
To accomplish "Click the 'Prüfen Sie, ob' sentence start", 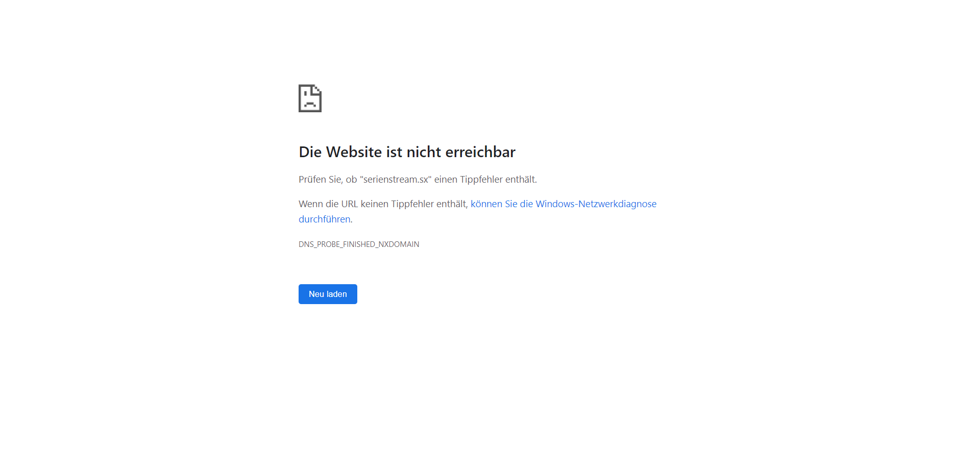I will coord(328,179).
